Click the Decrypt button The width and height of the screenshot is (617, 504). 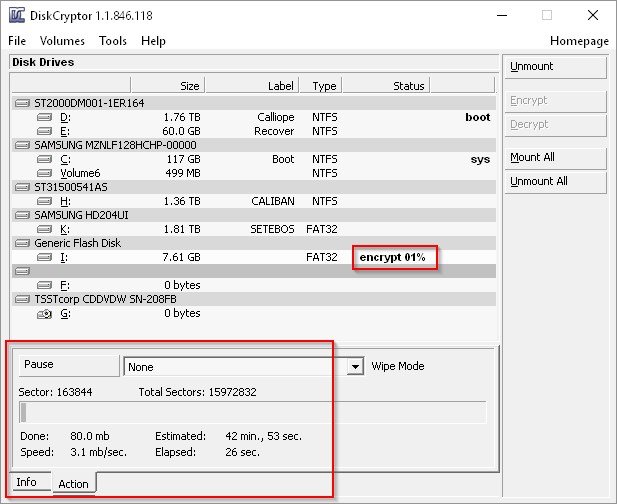tap(555, 125)
